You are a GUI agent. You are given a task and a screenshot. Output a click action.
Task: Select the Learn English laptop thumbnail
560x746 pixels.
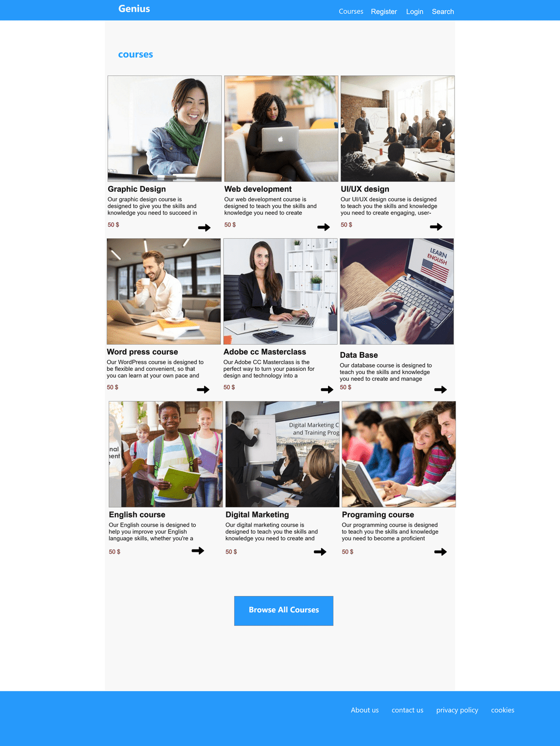pyautogui.click(x=397, y=292)
